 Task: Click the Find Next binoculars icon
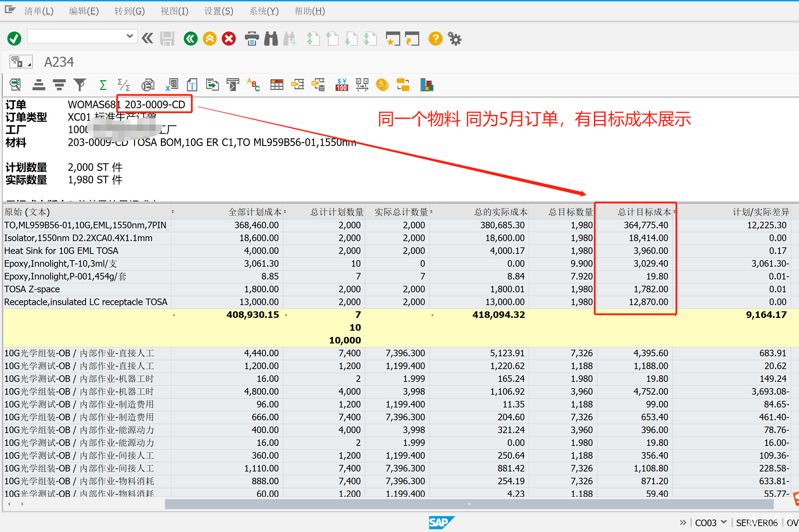(x=290, y=38)
